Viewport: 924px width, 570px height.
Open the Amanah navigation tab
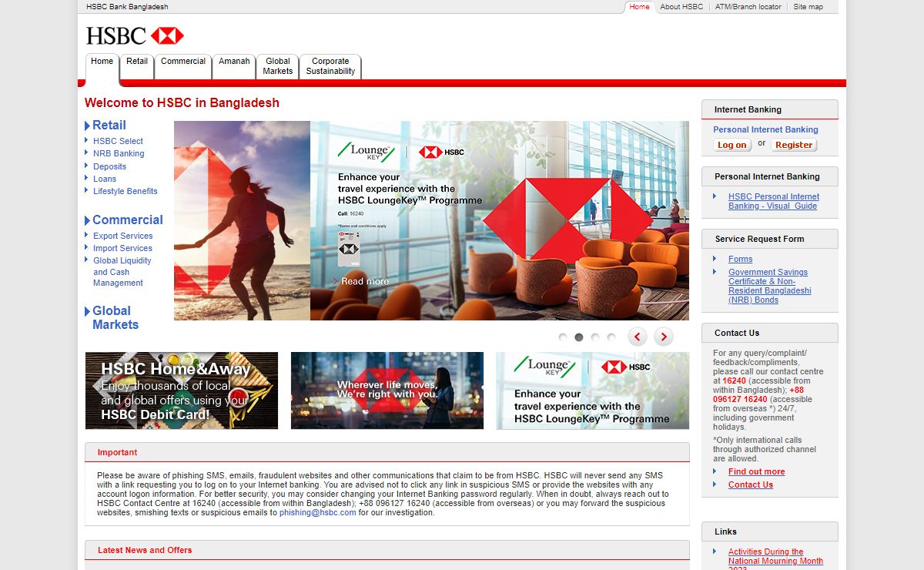234,66
